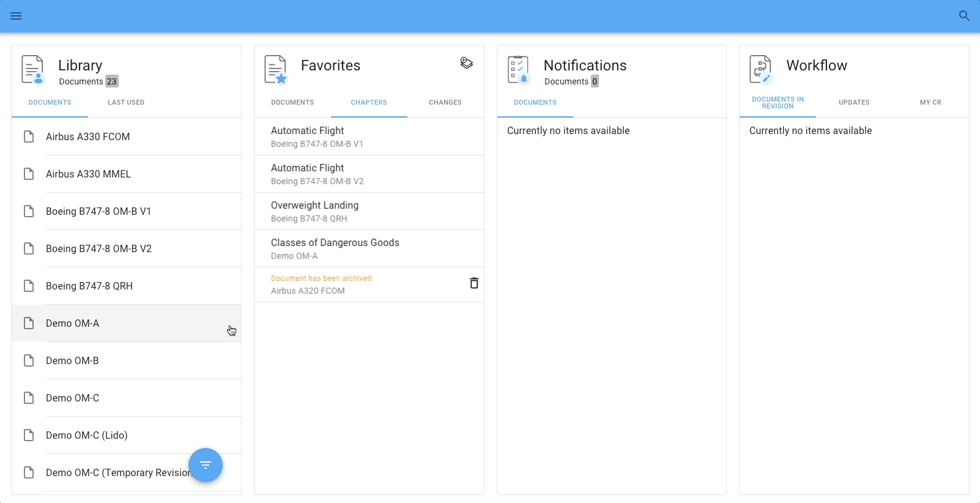The width and height of the screenshot is (980, 503).
Task: Click file icon beside Demo OM-C (Temporary Revision)
Action: [x=29, y=472]
